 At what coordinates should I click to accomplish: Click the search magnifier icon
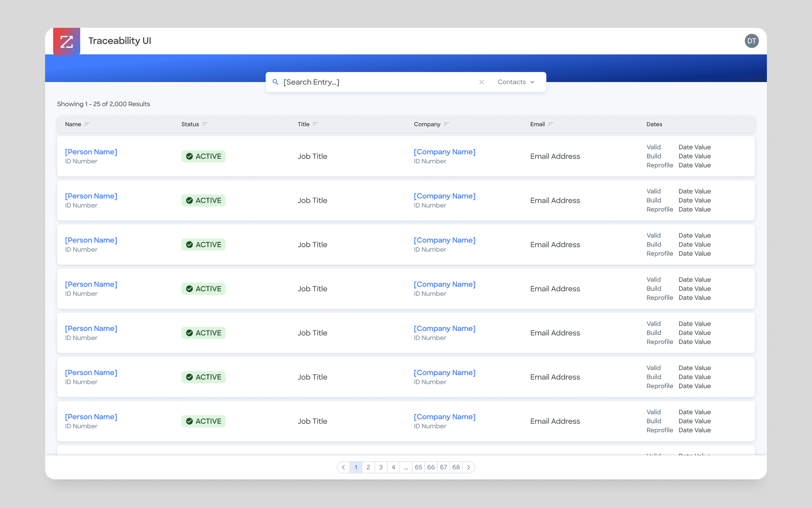tap(276, 82)
